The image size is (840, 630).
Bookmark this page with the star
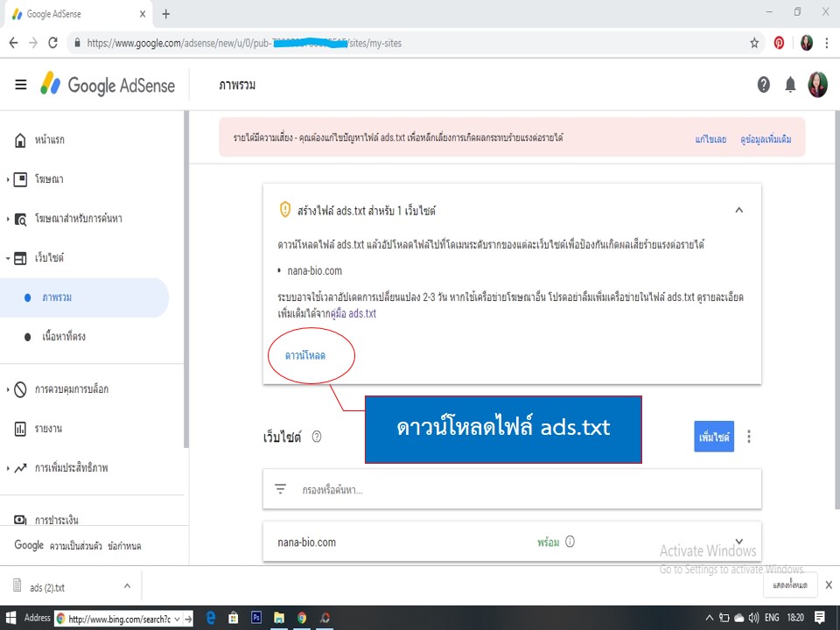[754, 43]
